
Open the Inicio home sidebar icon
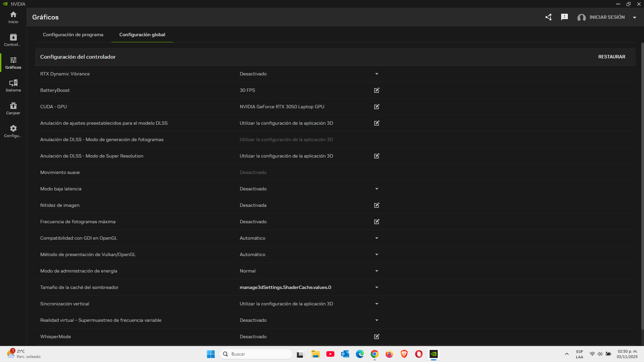click(x=13, y=17)
